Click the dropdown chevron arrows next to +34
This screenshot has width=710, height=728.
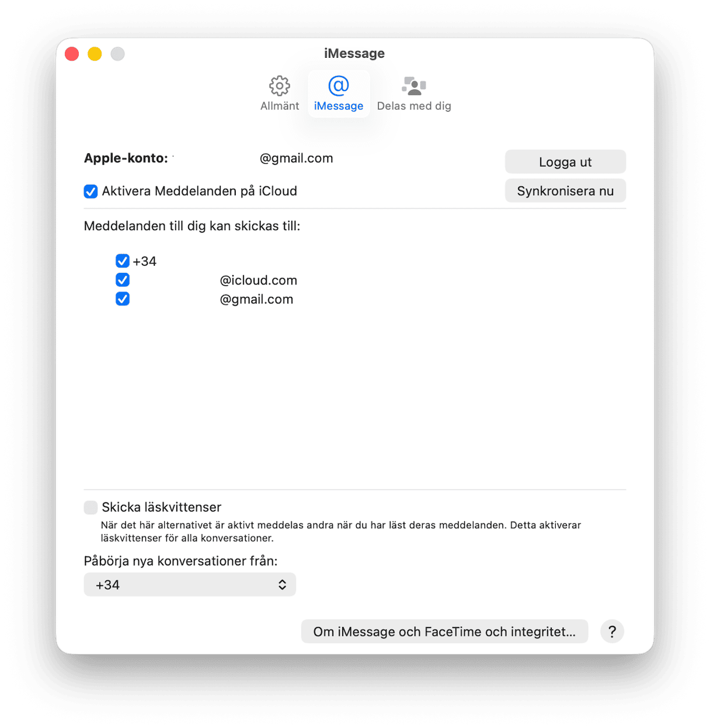pos(282,585)
